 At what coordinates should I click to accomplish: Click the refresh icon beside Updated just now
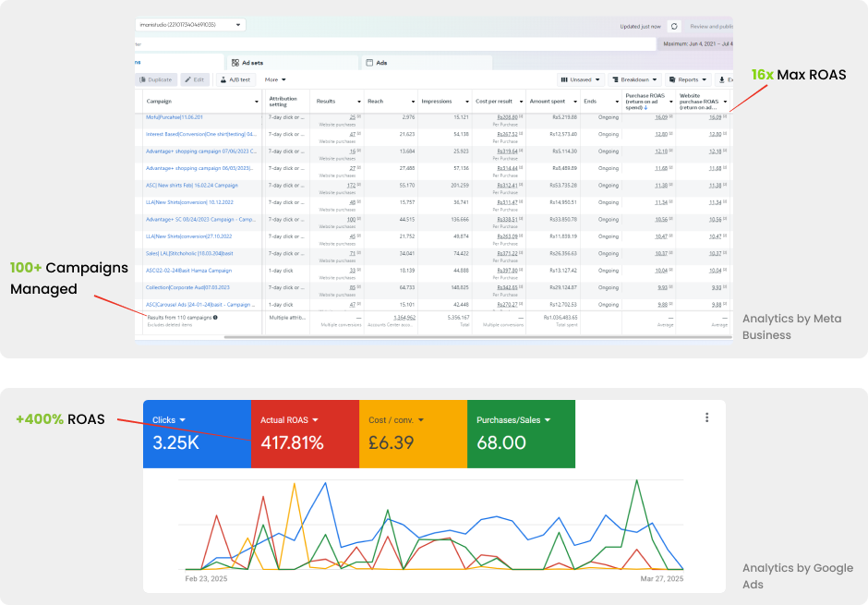click(674, 27)
